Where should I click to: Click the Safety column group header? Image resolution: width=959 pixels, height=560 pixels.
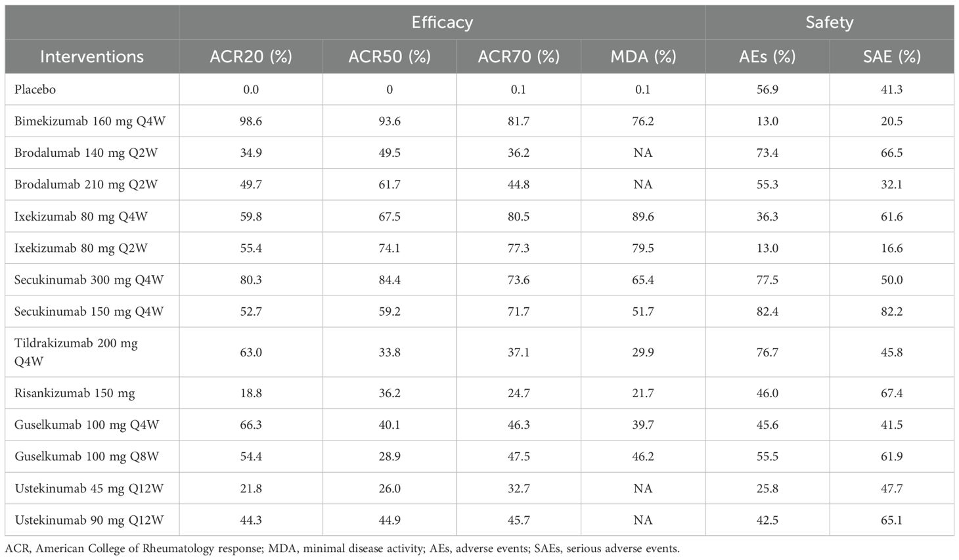pos(830,22)
